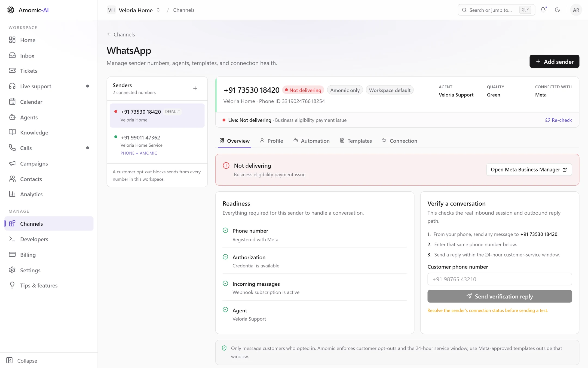Open Tips & features
This screenshot has width=588, height=368.
coord(49,285)
